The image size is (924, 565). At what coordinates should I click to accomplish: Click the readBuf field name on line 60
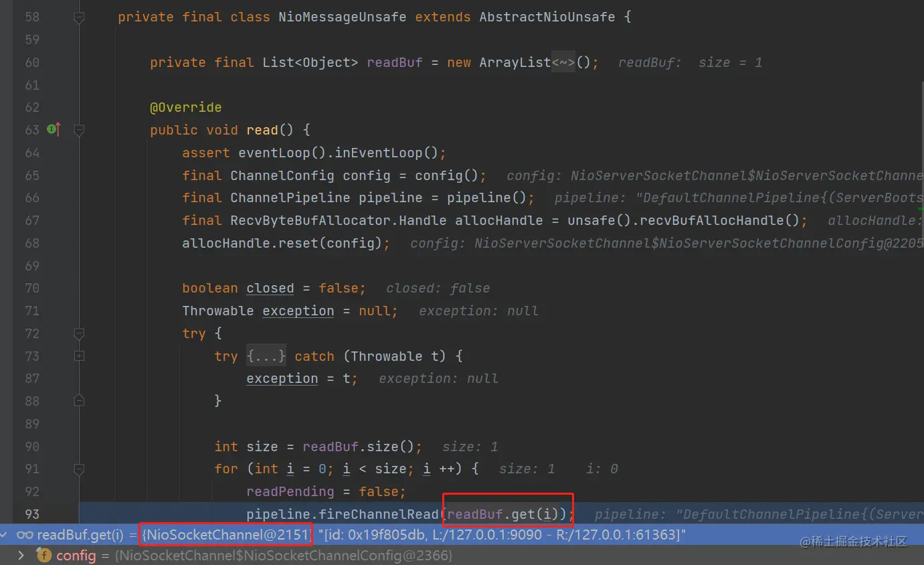[x=395, y=62]
